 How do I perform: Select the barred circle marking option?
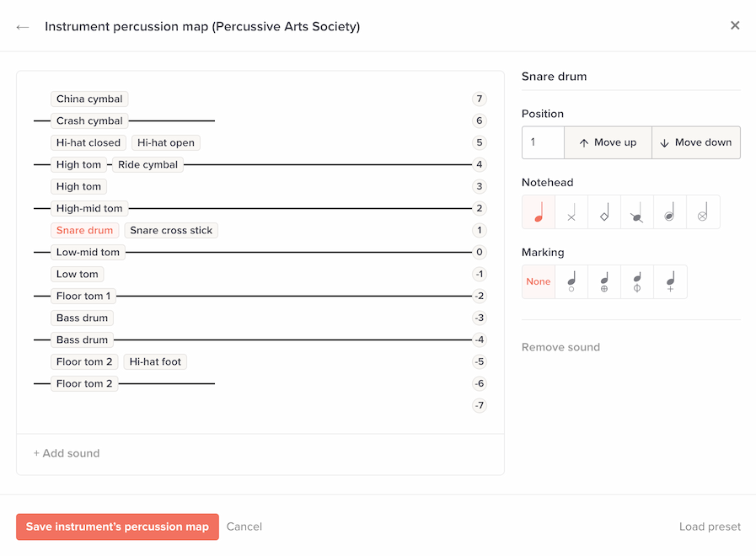pyautogui.click(x=637, y=281)
